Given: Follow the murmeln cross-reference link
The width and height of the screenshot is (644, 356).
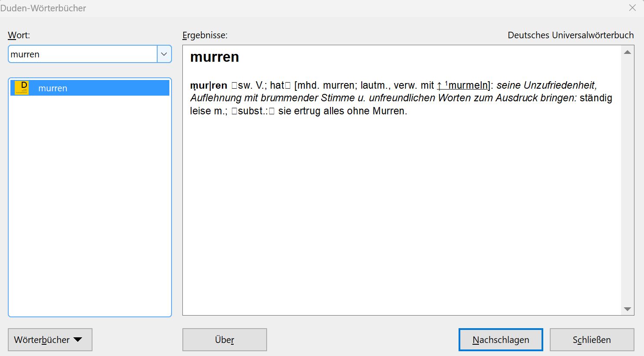Looking at the screenshot, I should coord(463,85).
